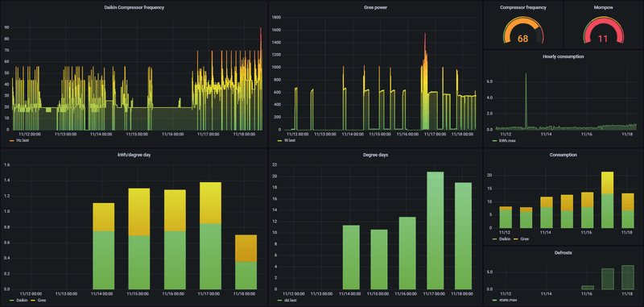
Task: Click the Compressor frequency gauge showing 68
Action: (522, 31)
